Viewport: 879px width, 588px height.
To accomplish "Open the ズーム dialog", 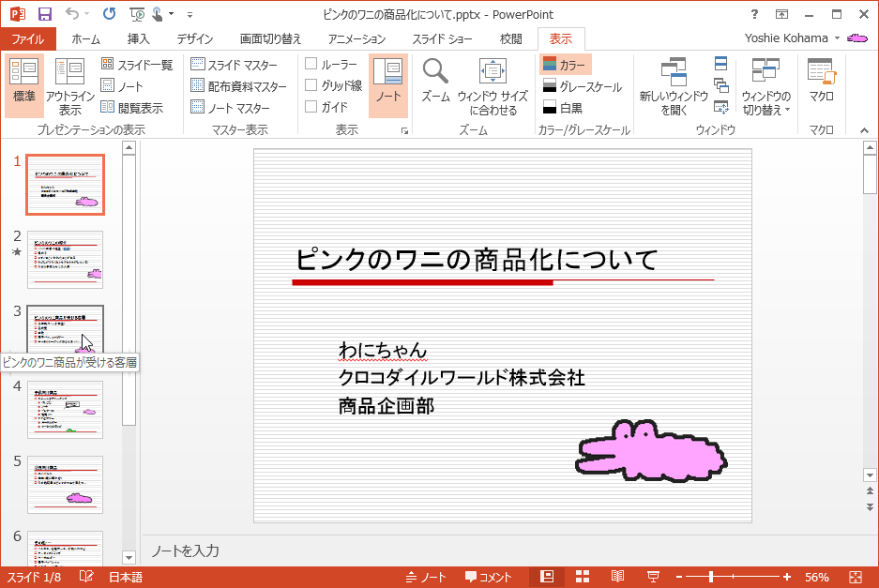I will (435, 81).
